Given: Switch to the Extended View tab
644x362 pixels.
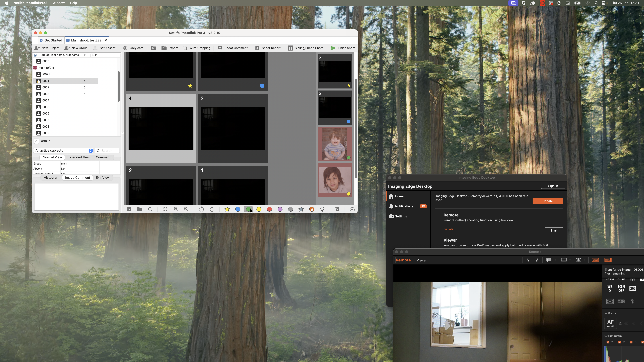Looking at the screenshot, I should coord(79,157).
